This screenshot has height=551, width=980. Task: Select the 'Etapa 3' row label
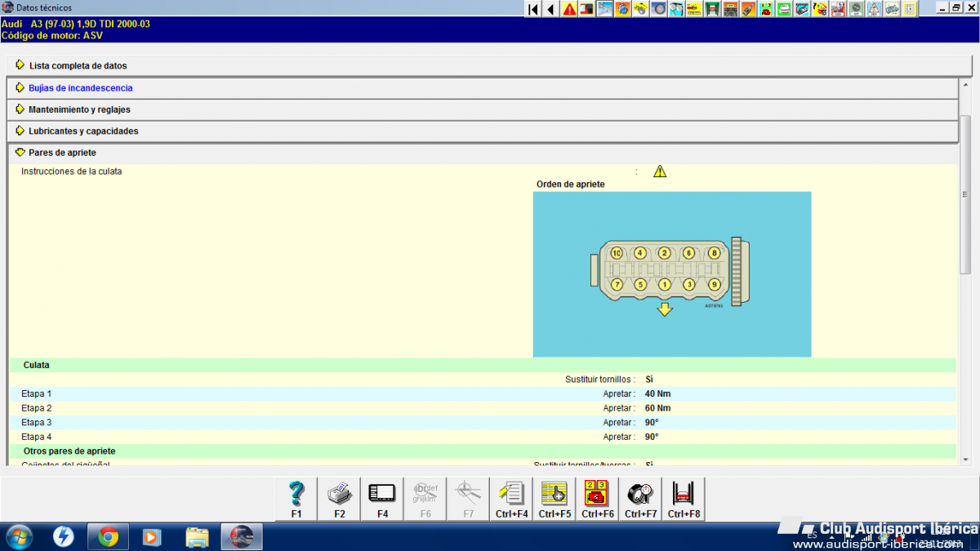click(37, 423)
